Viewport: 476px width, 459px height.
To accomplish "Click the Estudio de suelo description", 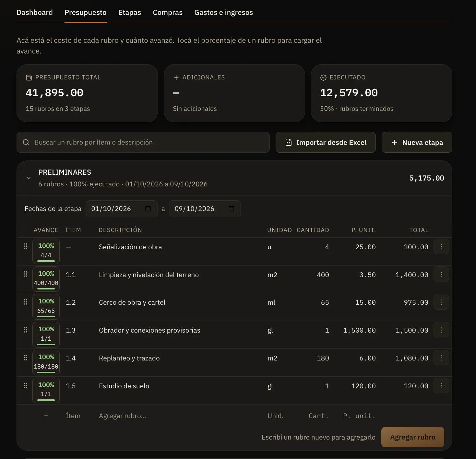I will coord(124,386).
